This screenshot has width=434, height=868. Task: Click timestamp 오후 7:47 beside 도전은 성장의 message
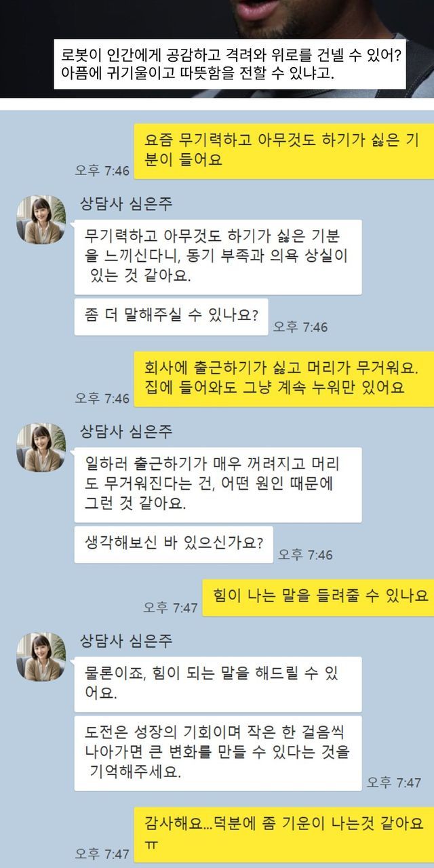click(x=394, y=783)
